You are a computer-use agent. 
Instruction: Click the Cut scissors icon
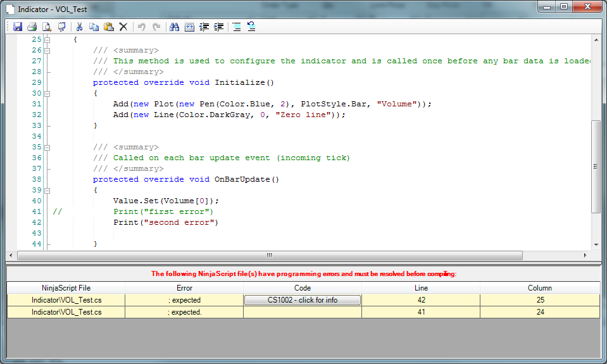[80, 27]
